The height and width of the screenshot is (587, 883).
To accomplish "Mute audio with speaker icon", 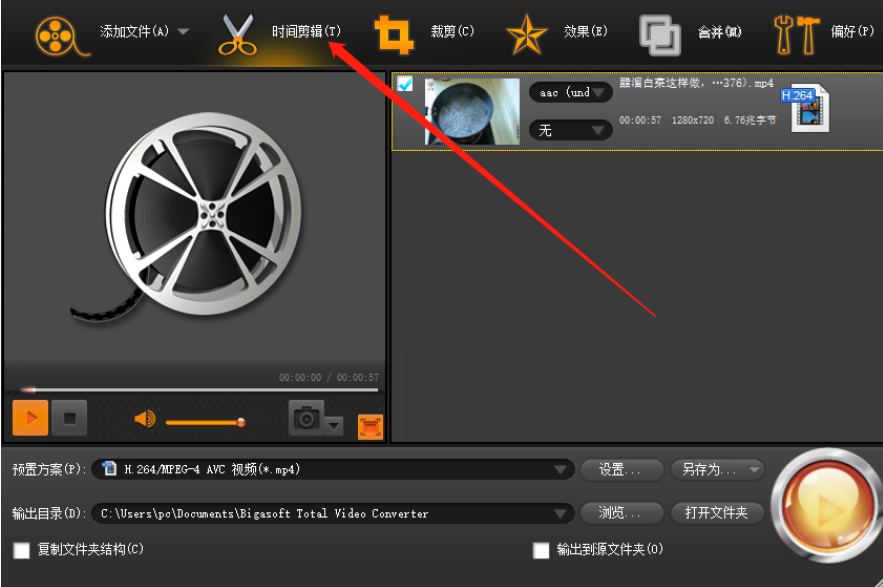I will click(145, 419).
